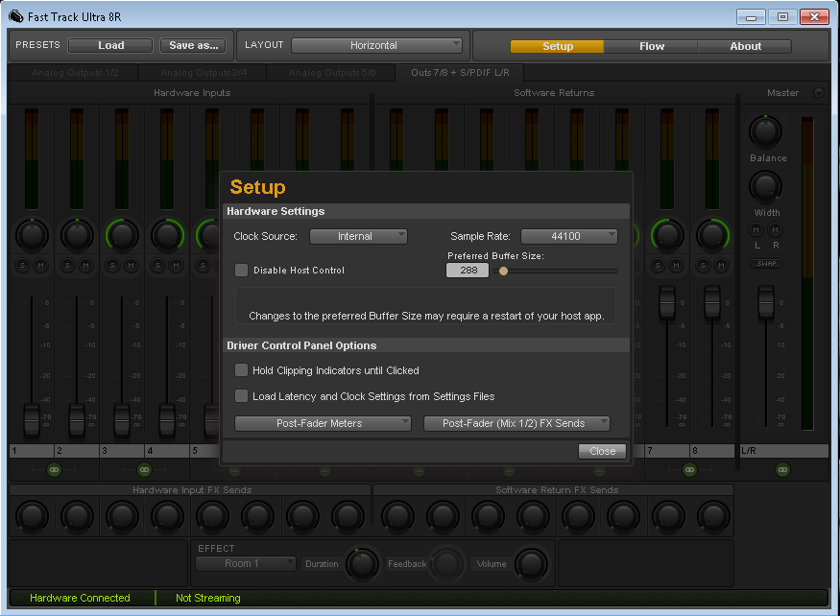Click the Preferred Buffer Size value field
Viewport: 840px width, 616px height.
tap(468, 270)
